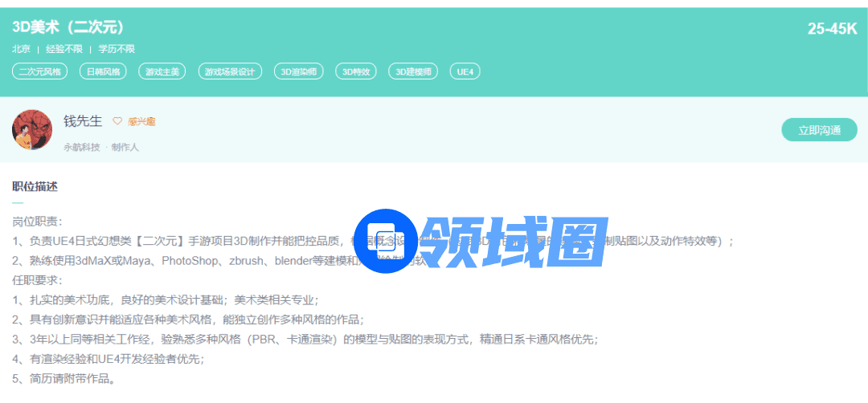
Task: Click the 25-45K salary text
Action: click(x=832, y=29)
